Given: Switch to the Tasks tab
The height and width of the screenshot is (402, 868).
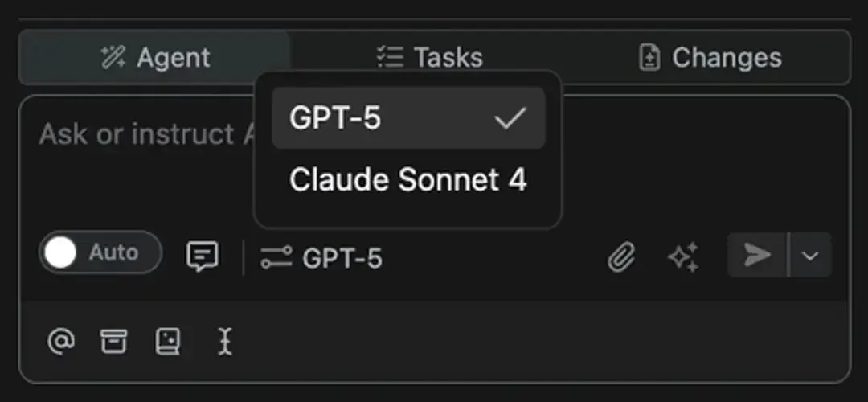Looking at the screenshot, I should 429,58.
